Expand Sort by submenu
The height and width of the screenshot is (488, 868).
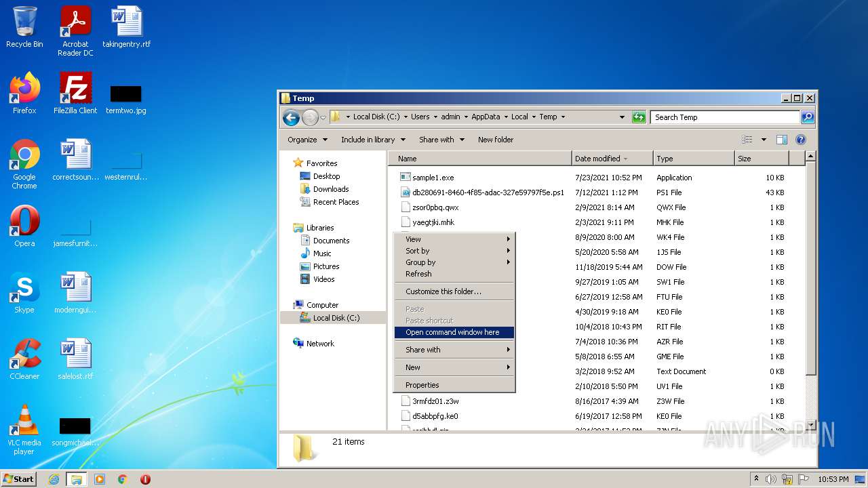[x=454, y=251]
